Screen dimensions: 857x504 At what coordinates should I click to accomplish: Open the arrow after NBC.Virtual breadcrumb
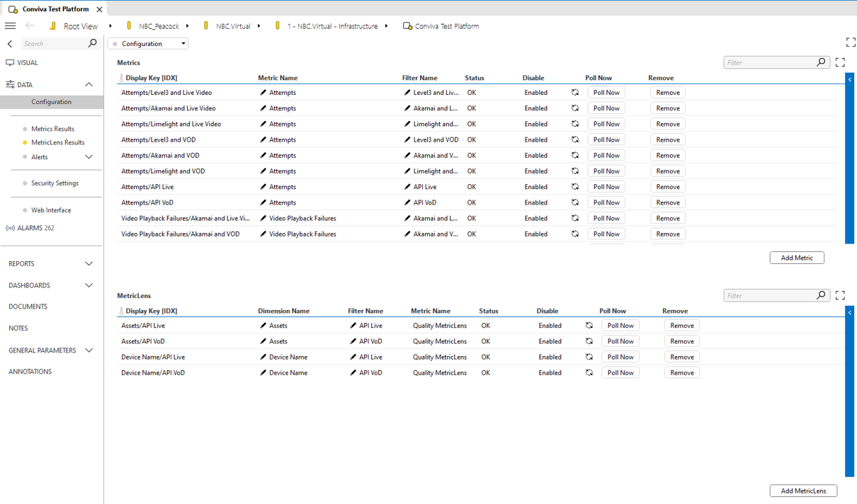pyautogui.click(x=259, y=26)
